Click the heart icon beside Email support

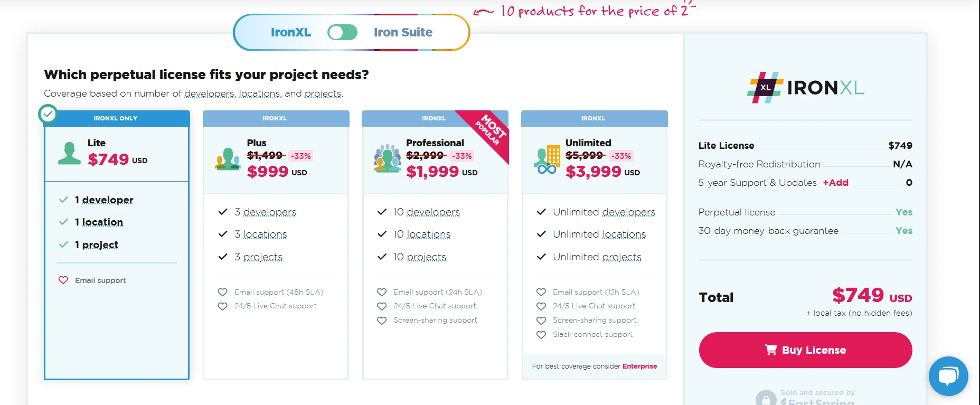coord(63,280)
